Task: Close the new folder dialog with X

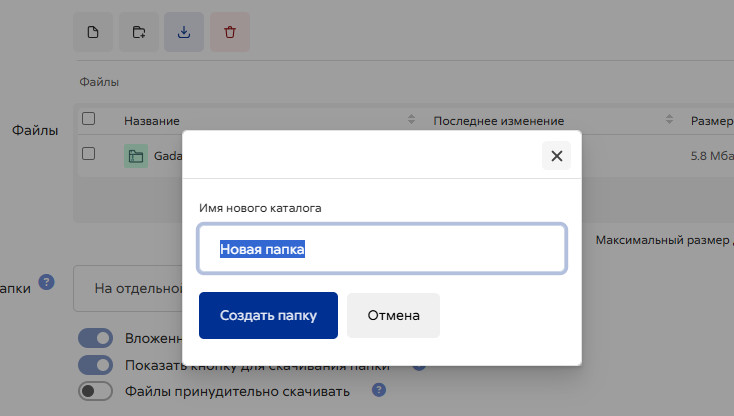Action: [557, 156]
